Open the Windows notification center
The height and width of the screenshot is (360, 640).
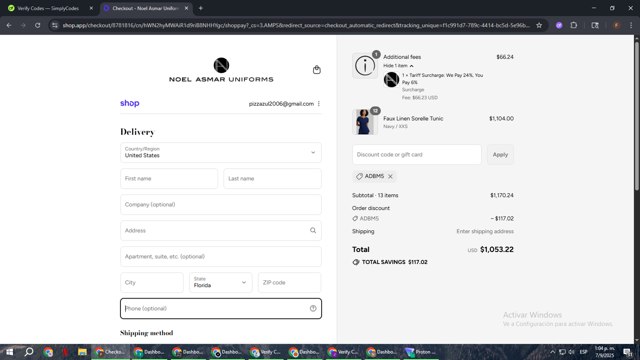click(628, 352)
